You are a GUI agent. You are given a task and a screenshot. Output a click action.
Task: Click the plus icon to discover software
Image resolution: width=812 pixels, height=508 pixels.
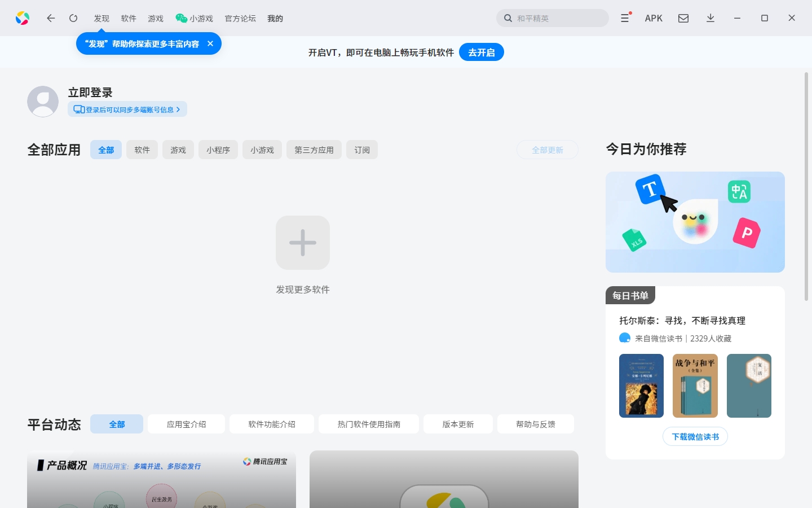pos(303,243)
